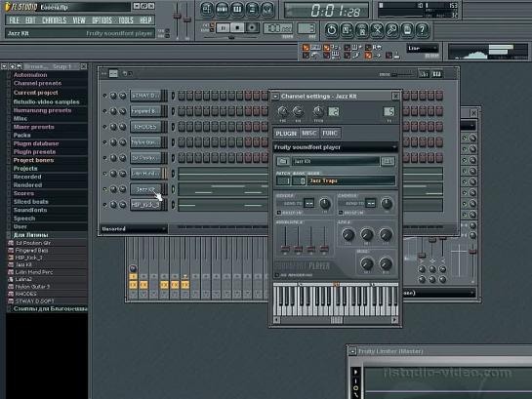Open the help question mark icon

click(x=422, y=30)
